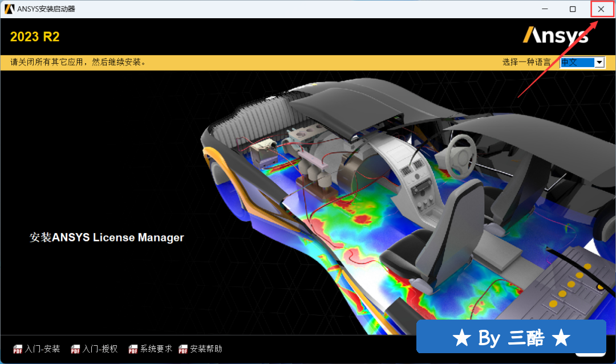Click the 安装ANSYS License Manager link
Image resolution: width=616 pixels, height=364 pixels.
click(107, 238)
